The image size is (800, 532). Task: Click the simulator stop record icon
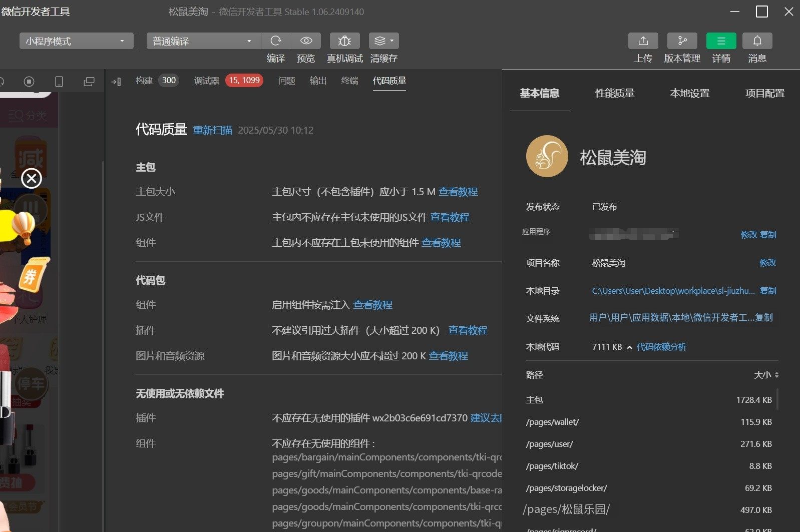tap(29, 81)
